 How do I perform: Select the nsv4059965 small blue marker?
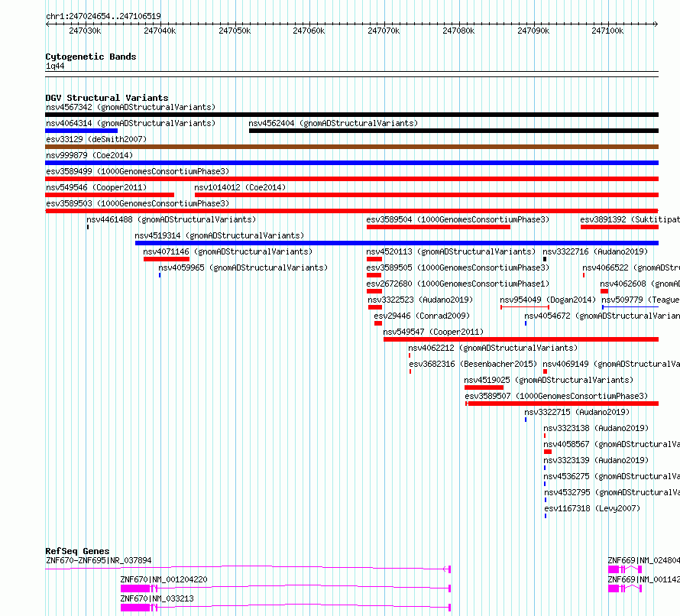tap(160, 275)
